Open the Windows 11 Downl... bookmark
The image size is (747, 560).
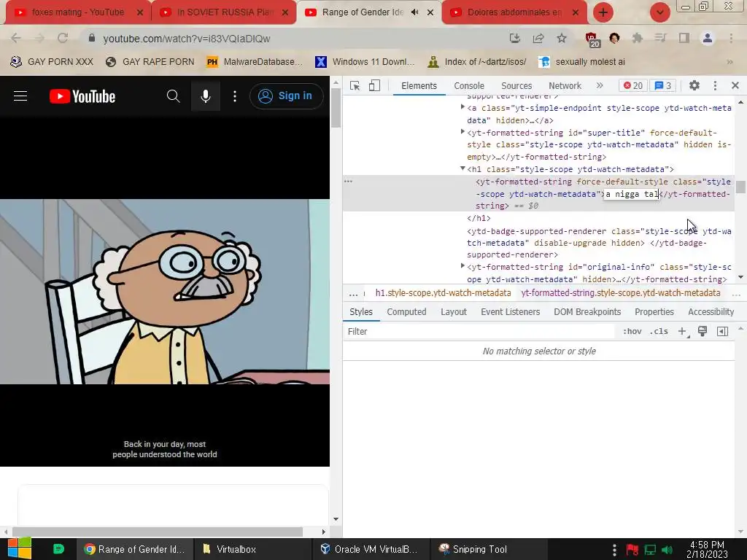pos(365,62)
